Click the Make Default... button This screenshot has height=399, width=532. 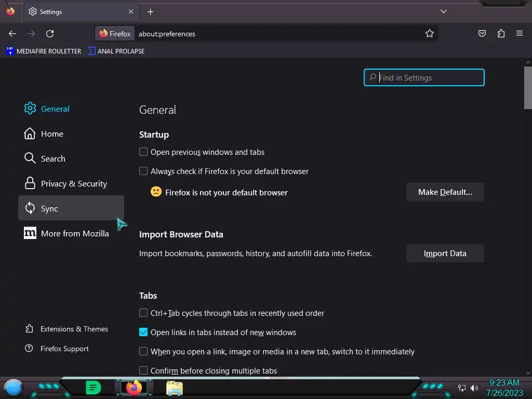coord(445,192)
